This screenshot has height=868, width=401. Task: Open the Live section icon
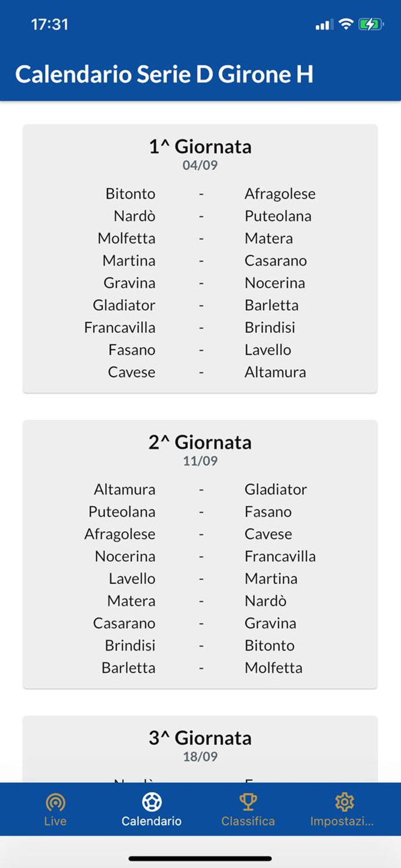(55, 803)
